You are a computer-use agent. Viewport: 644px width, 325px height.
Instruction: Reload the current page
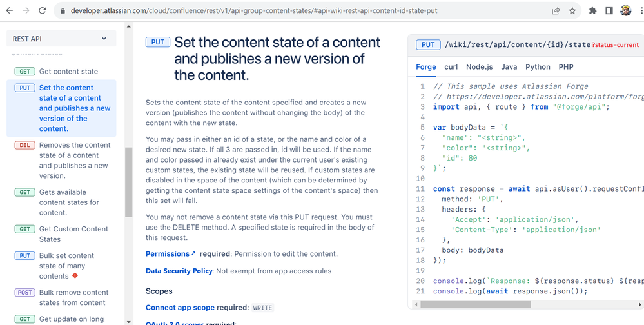(42, 11)
